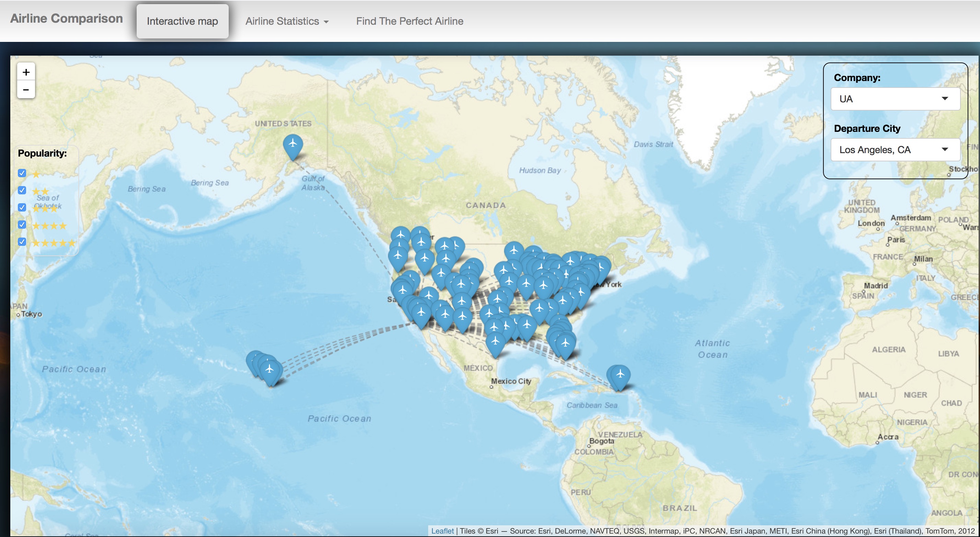Click the airplane marker in Puerto Rico
The image size is (980, 537).
pyautogui.click(x=620, y=375)
